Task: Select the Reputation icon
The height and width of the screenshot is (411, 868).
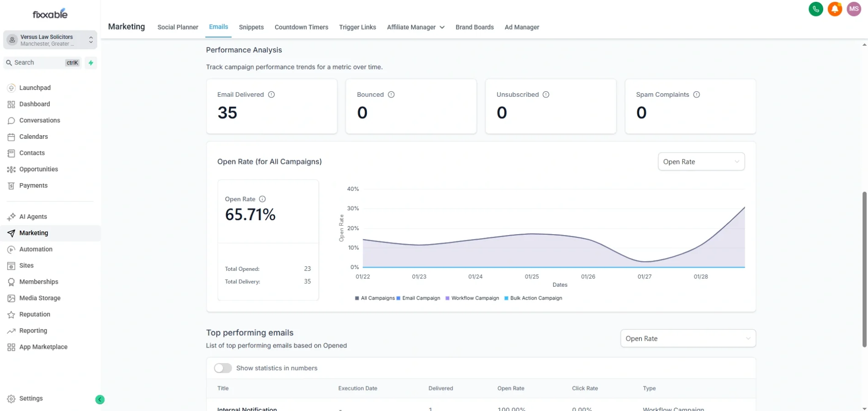Action: pos(11,314)
